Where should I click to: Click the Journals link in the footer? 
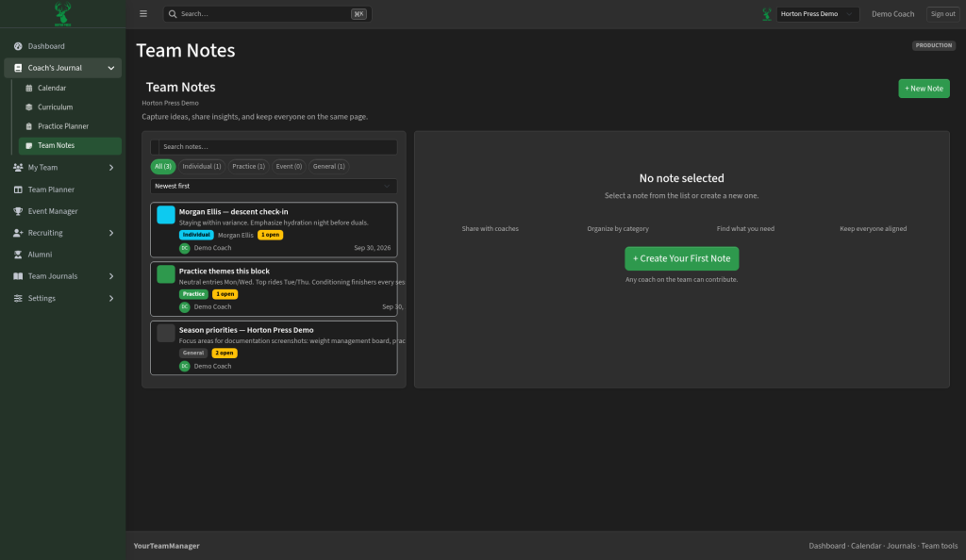click(x=901, y=546)
